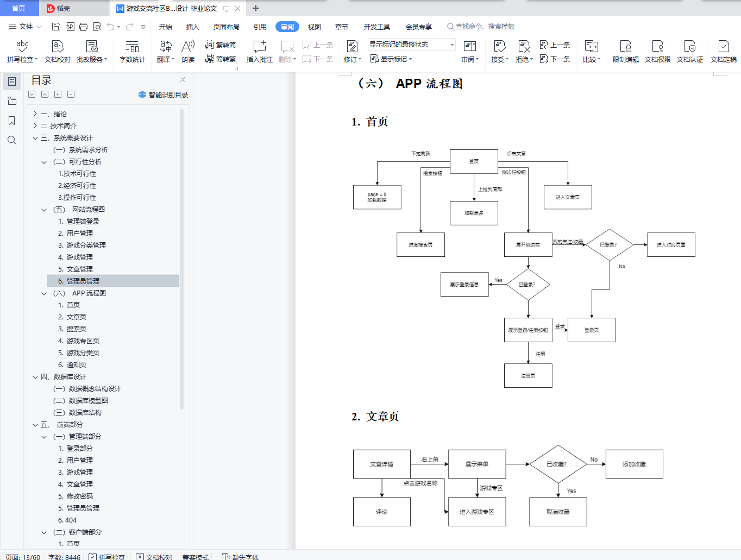The height and width of the screenshot is (560, 741).
Task: Collapse the 四、数据库设计 outline node
Action: click(35, 377)
